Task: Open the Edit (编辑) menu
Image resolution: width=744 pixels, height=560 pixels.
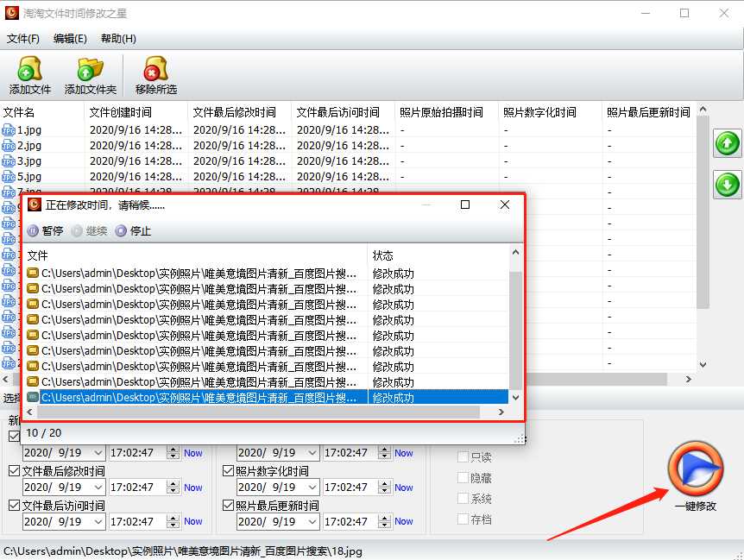Action: [x=70, y=39]
